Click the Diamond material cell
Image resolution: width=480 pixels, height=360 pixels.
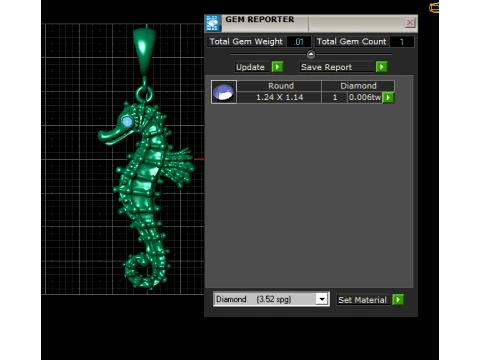coord(358,86)
